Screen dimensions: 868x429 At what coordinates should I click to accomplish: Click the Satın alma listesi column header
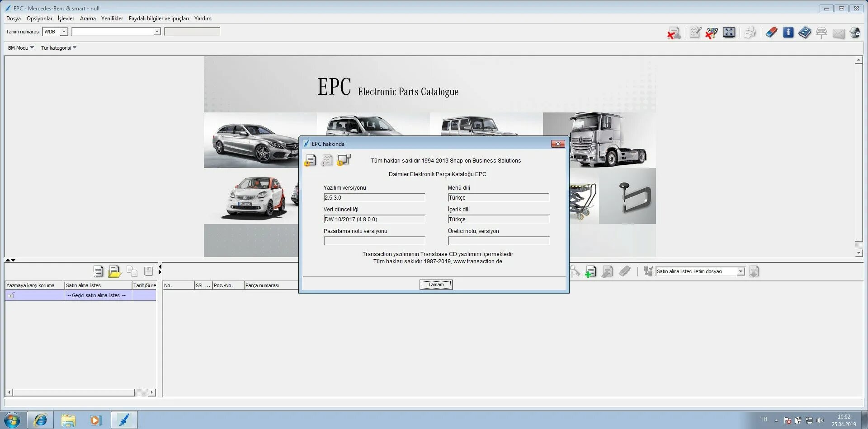pyautogui.click(x=98, y=285)
